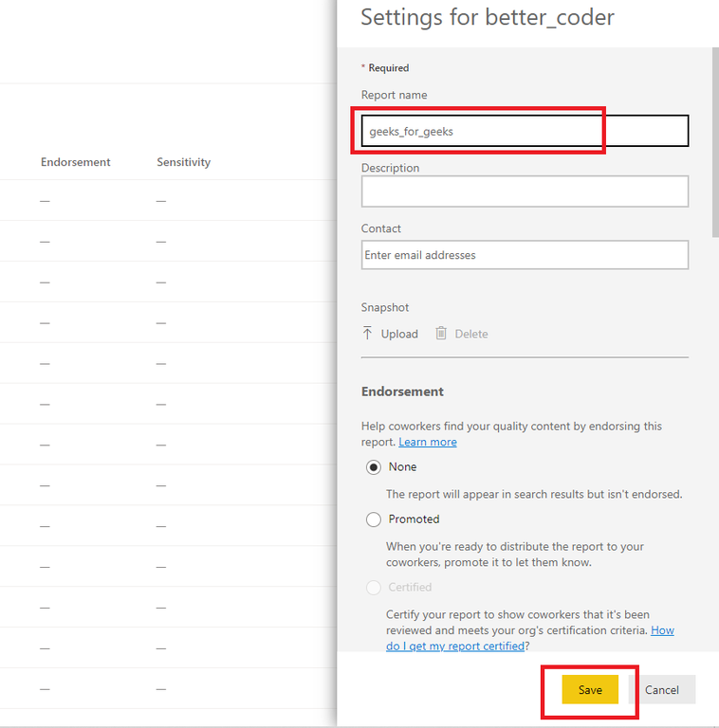Screen dimensions: 719x728
Task: Click the Report name text field
Action: pos(524,132)
